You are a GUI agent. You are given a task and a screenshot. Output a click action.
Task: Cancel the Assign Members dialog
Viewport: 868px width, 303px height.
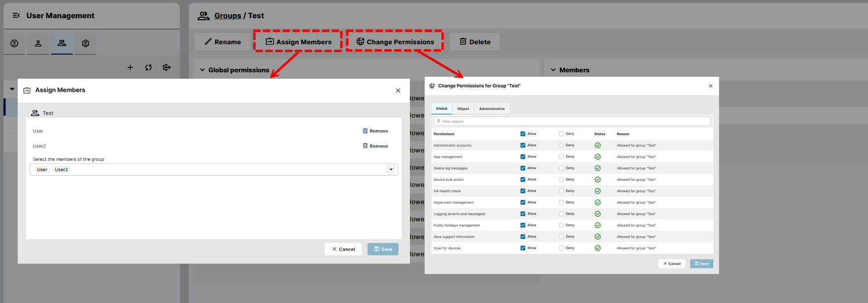pos(343,249)
